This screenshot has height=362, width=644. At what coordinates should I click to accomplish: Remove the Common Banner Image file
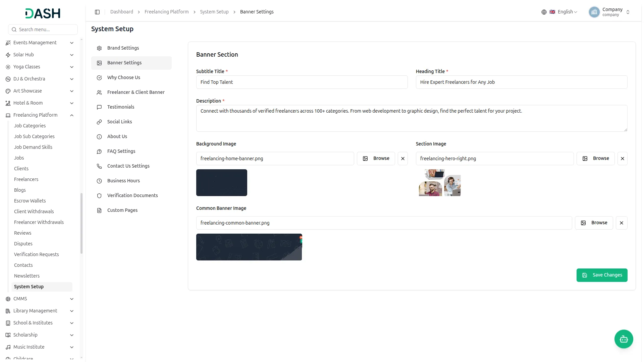point(622,223)
